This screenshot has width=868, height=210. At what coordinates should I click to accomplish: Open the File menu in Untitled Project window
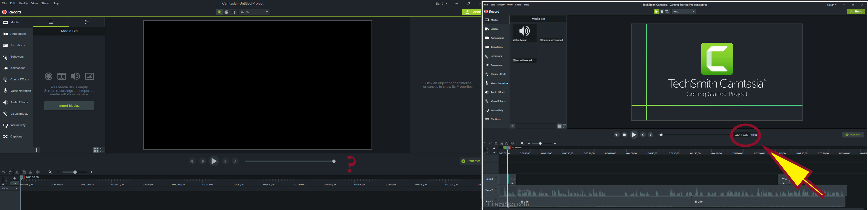(x=4, y=3)
